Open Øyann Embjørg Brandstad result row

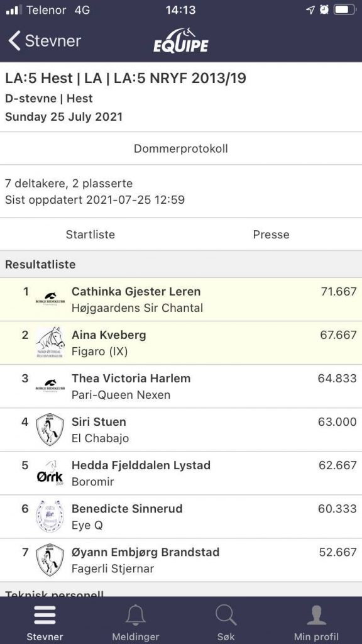181,560
